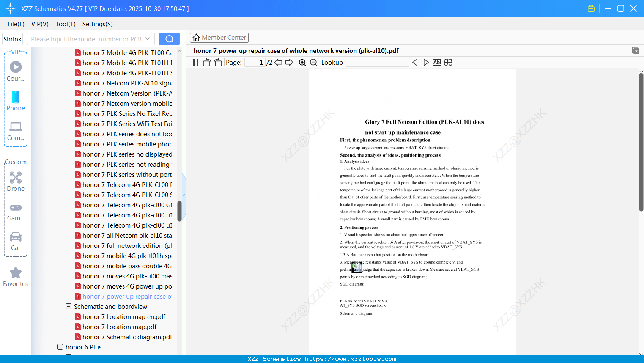Open the Member Center
This screenshot has width=644, height=363.
[x=219, y=38]
